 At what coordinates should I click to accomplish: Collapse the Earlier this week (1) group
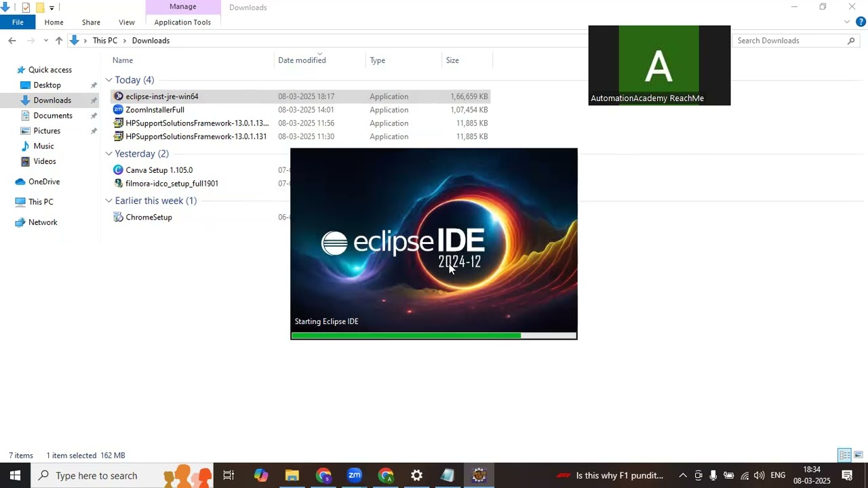pyautogui.click(x=108, y=201)
